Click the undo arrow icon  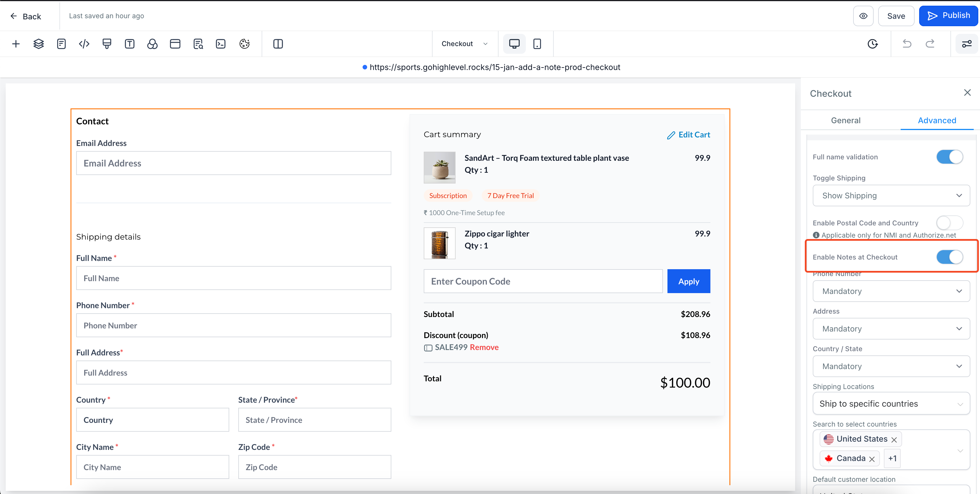pyautogui.click(x=907, y=44)
